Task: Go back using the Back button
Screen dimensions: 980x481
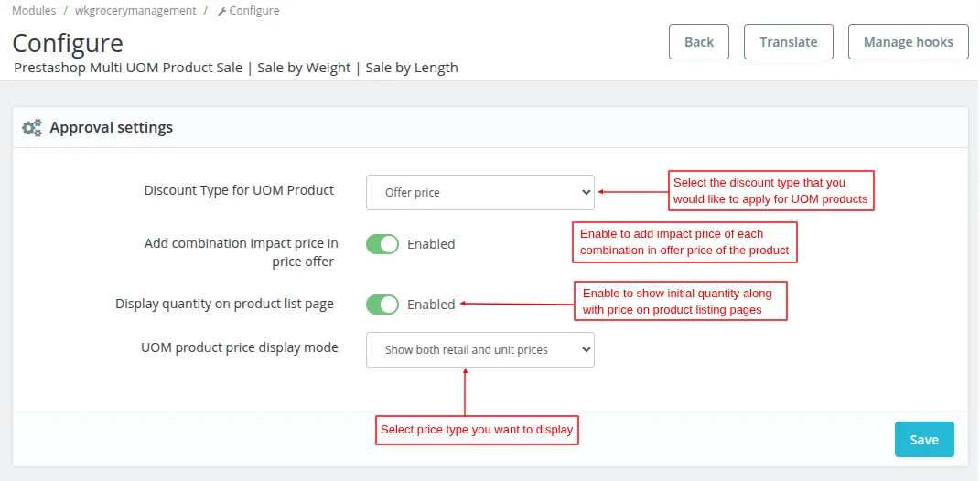Action: tap(699, 42)
